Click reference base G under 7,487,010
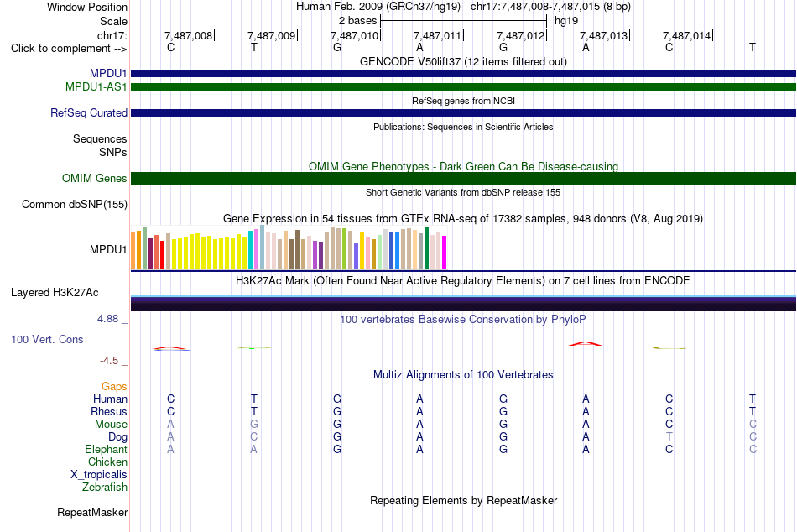The image size is (797, 532). click(x=337, y=47)
